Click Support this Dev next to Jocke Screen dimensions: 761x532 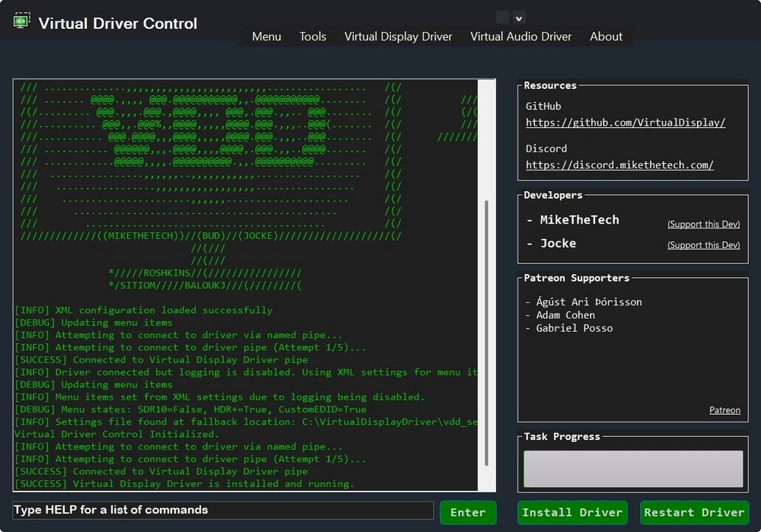704,244
